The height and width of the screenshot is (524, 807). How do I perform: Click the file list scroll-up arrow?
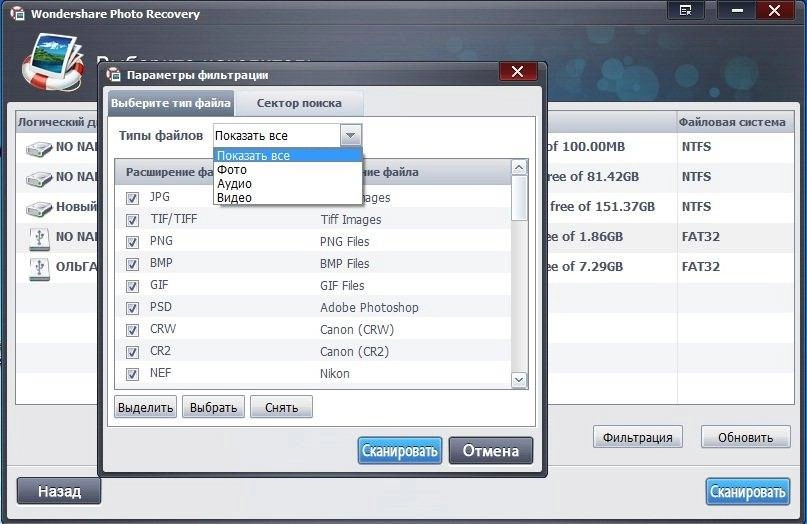click(519, 168)
